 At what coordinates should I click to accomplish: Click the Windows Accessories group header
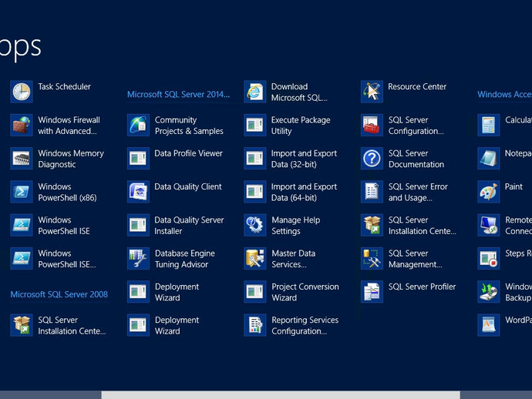[504, 95]
